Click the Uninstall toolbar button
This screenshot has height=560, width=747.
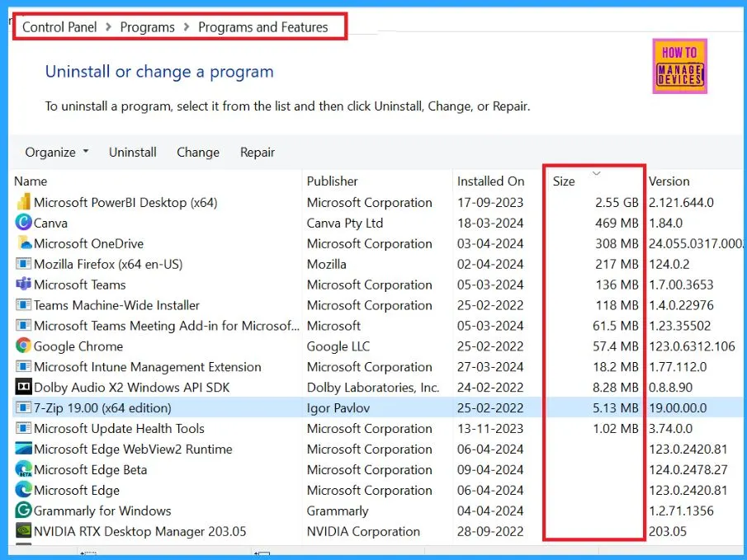132,152
